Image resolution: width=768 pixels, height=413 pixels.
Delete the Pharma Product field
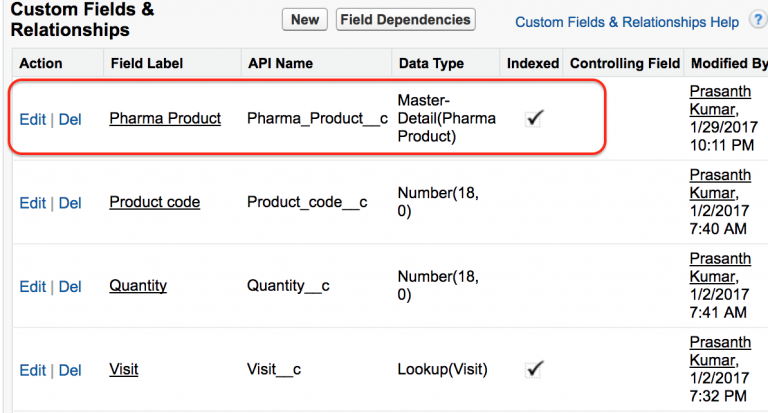point(70,119)
